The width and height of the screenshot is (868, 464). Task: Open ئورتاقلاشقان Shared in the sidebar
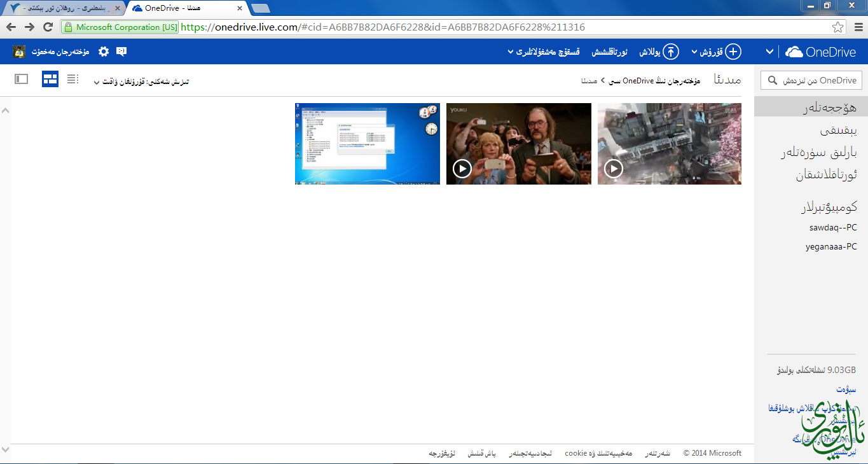(827, 175)
